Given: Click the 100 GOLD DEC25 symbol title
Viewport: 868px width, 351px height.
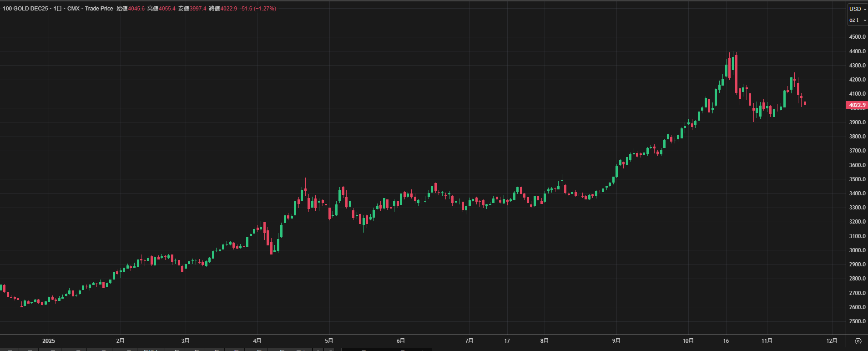Looking at the screenshot, I should (x=25, y=9).
